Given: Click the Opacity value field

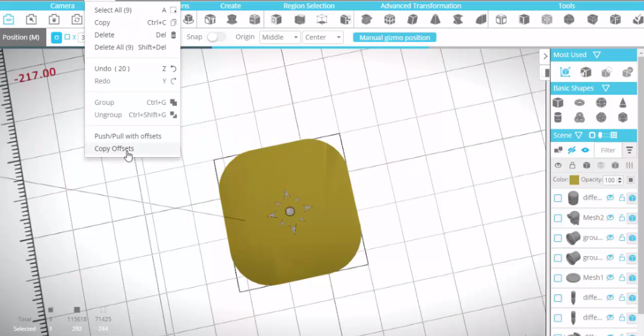Looking at the screenshot, I should 610,180.
